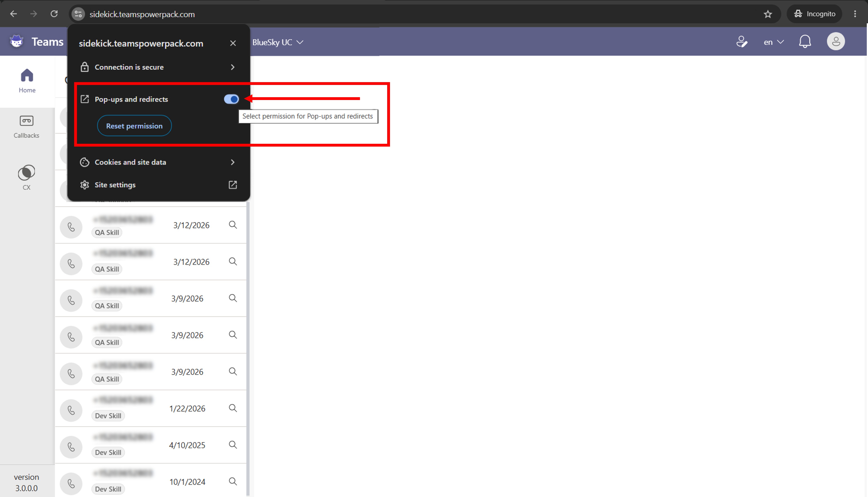Click the Dev Skill tag in the 1/22/2026 row
Viewport: 868px width, 497px height.
click(x=108, y=416)
